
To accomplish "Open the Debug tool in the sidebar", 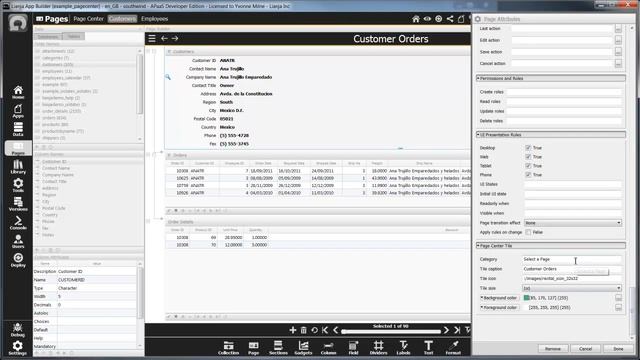I will tap(18, 330).
